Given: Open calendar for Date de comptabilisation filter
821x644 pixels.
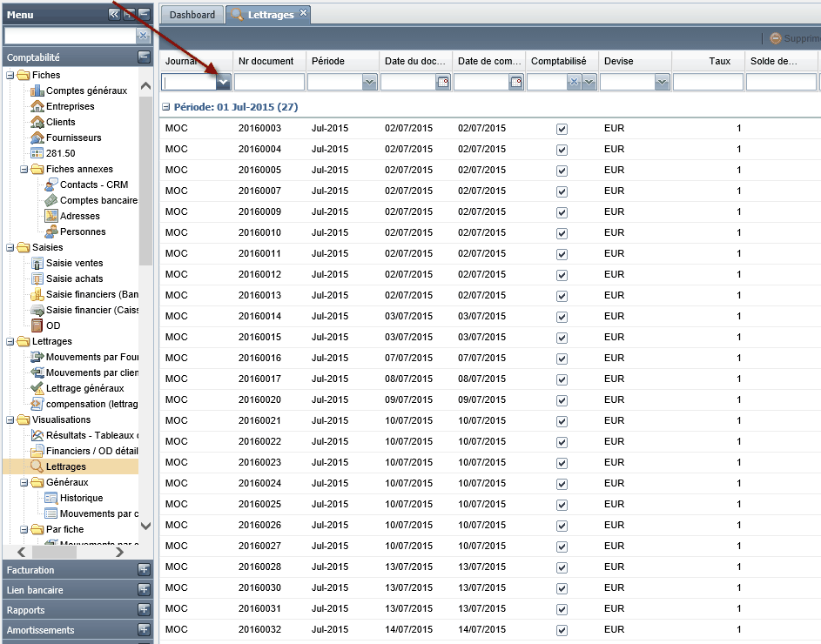Looking at the screenshot, I should click(516, 82).
